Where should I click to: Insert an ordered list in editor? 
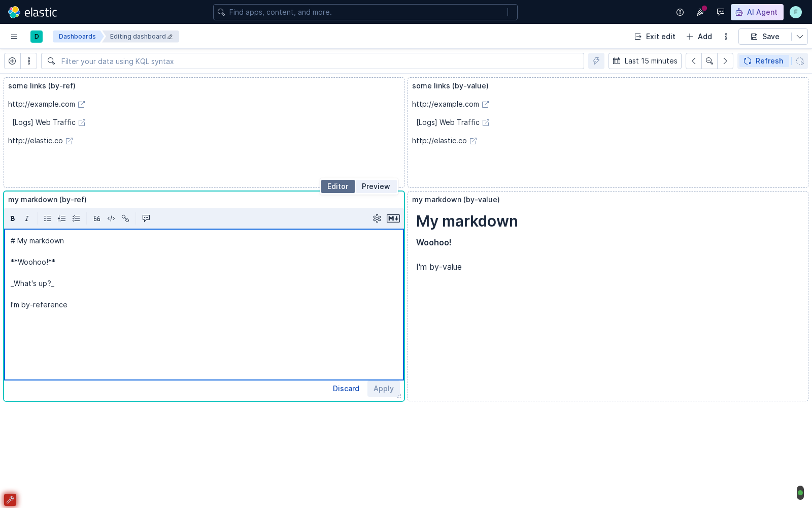62,218
